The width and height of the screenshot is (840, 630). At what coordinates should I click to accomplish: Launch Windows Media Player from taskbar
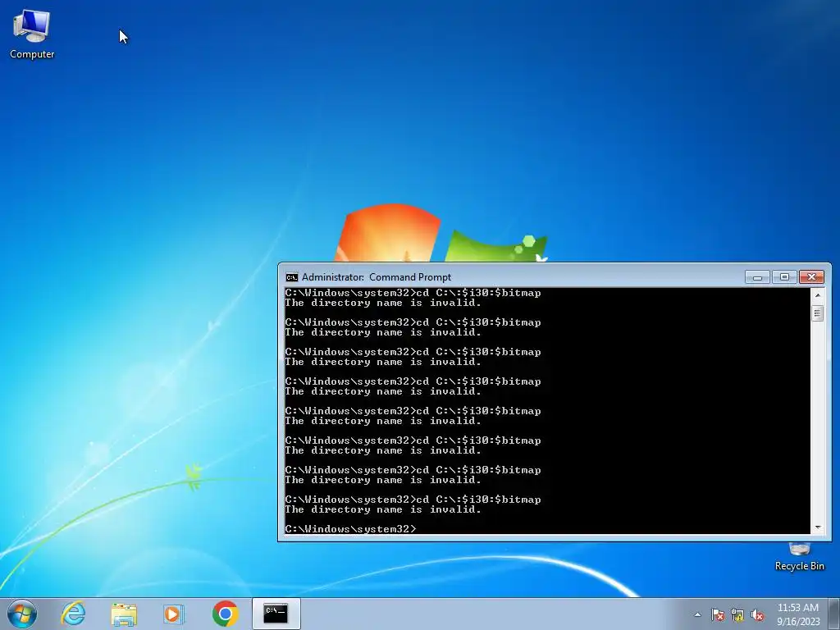pos(174,614)
